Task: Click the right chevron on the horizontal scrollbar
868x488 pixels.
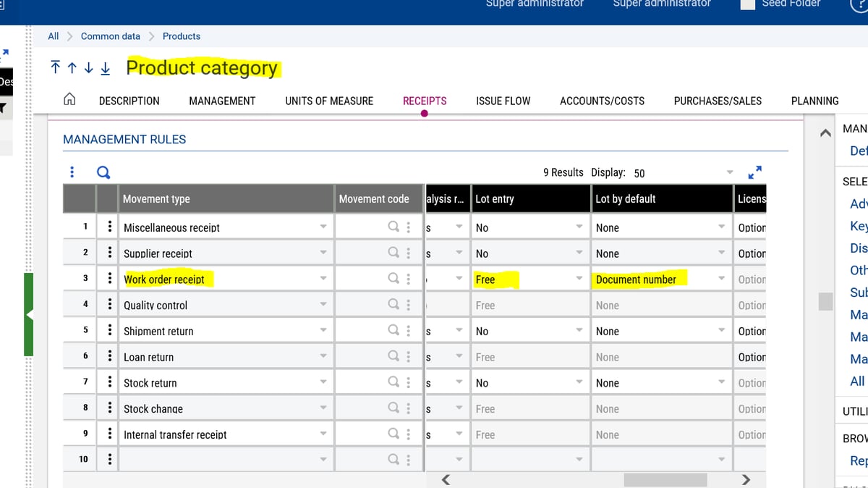Action: tap(746, 479)
